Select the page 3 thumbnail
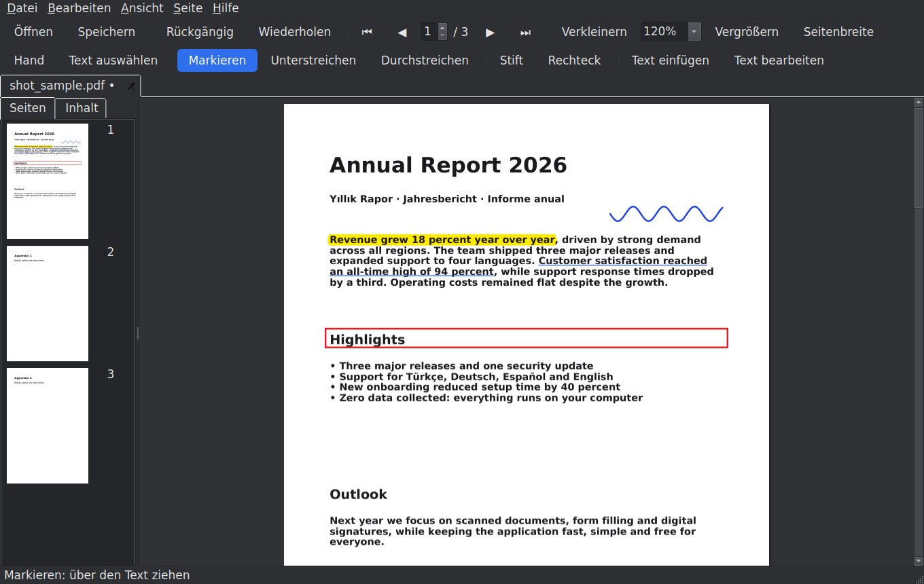The image size is (924, 584). [x=48, y=426]
